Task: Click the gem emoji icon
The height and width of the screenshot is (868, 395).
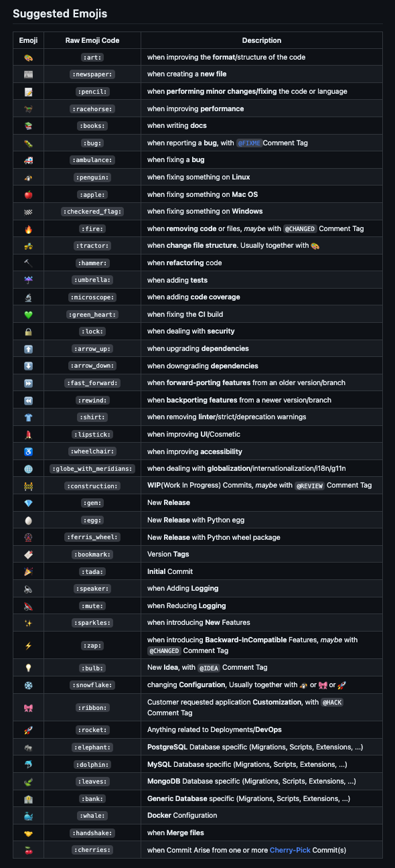Action: coord(28,503)
